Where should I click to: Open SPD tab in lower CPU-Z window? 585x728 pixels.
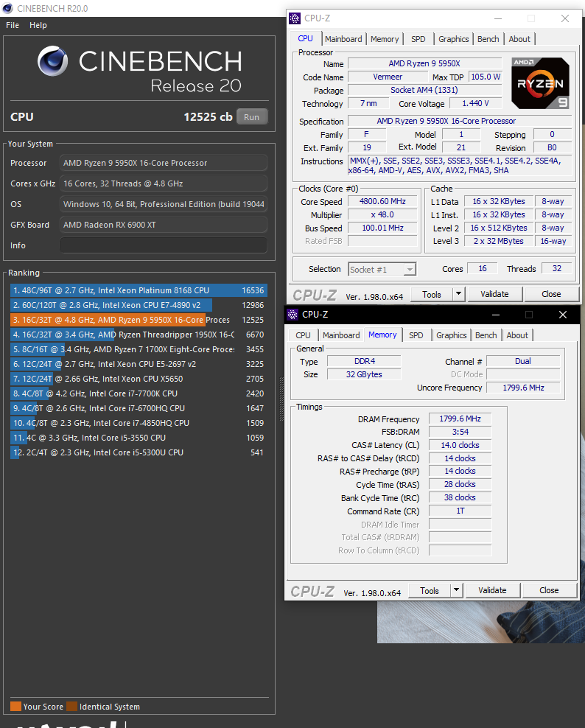[416, 335]
